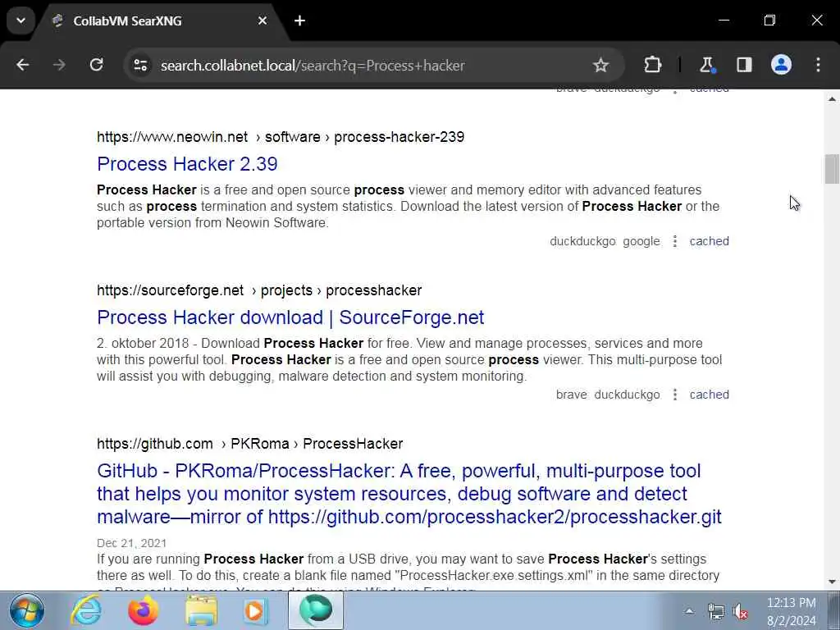Viewport: 840px width, 630px height.
Task: Open the tab search dropdown arrow
Action: coord(21,21)
